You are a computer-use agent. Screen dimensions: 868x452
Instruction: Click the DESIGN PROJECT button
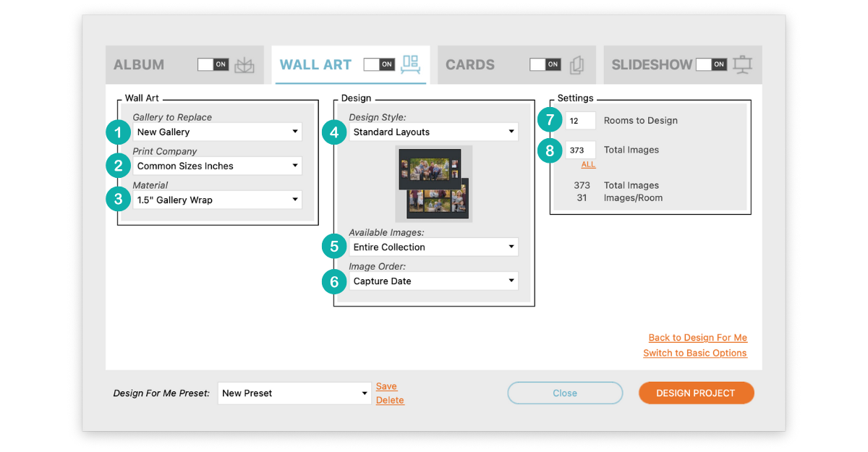point(696,393)
